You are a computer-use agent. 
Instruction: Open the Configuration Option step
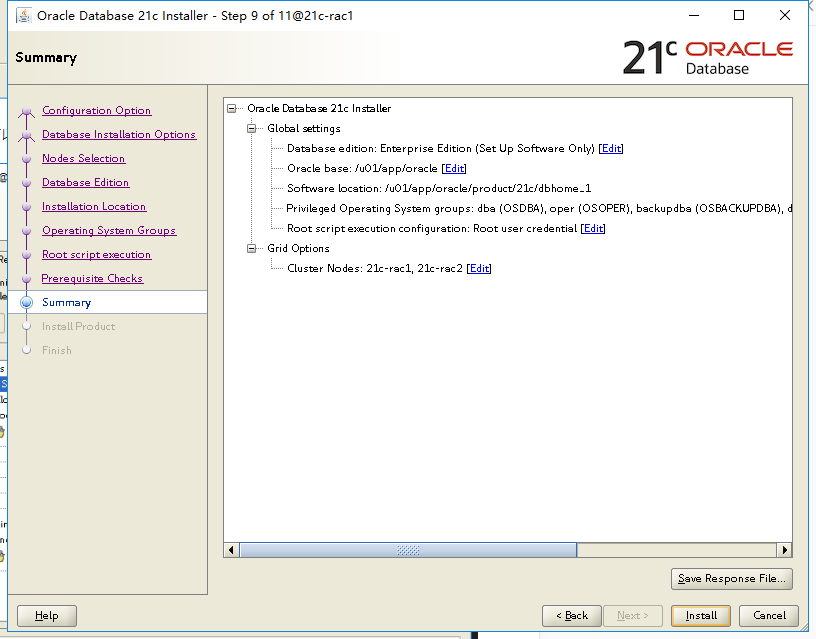pyautogui.click(x=96, y=110)
